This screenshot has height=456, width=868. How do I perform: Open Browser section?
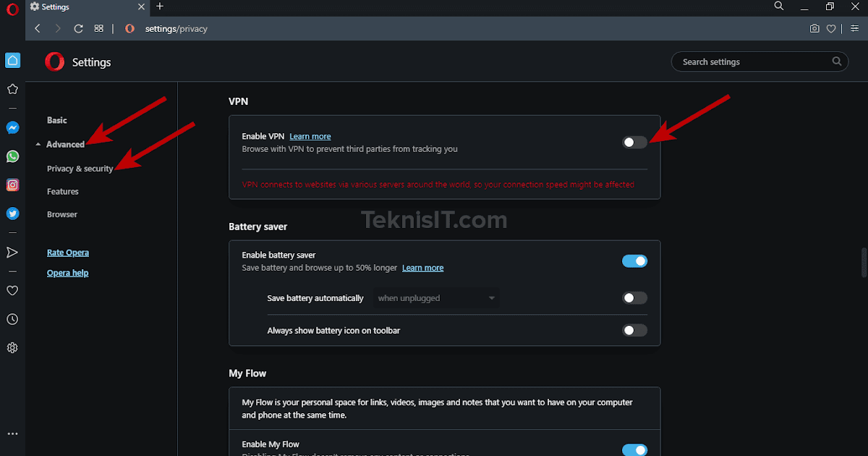click(62, 214)
